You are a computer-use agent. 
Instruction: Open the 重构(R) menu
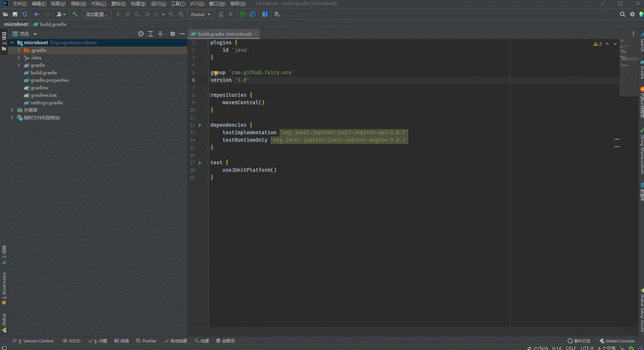[x=118, y=4]
